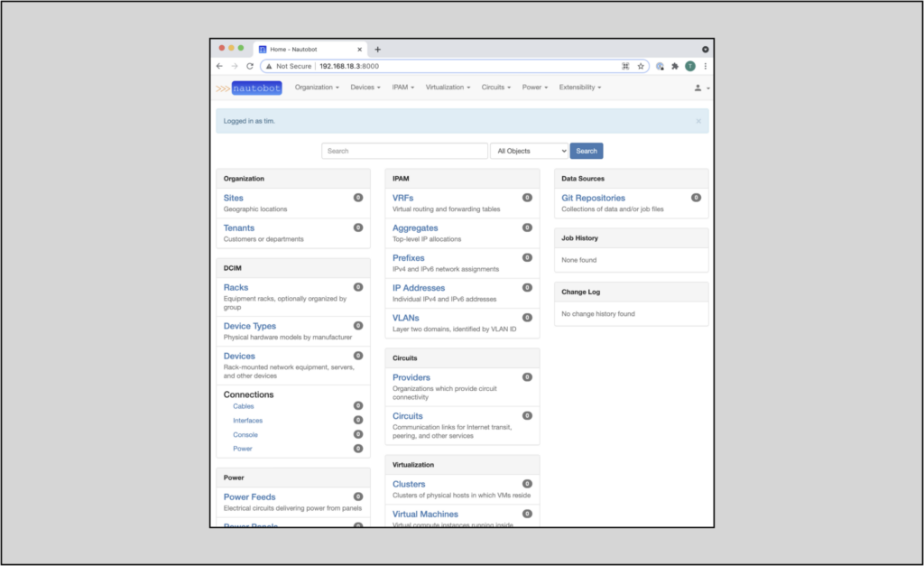Image resolution: width=924 pixels, height=566 pixels.
Task: Focus the Search input field
Action: [404, 151]
